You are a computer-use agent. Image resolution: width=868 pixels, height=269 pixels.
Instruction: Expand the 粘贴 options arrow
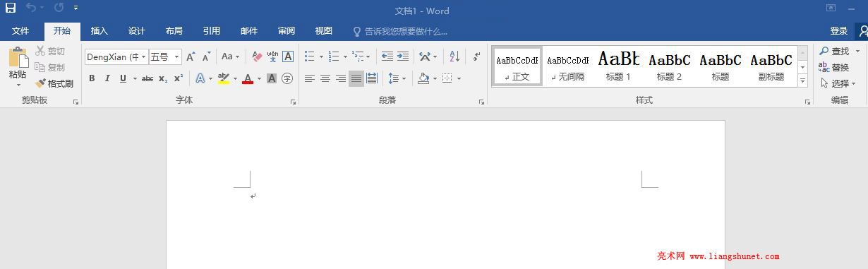click(x=18, y=85)
